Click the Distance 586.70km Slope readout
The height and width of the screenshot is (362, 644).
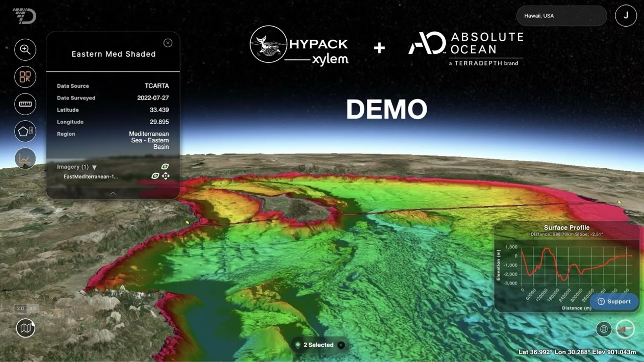567,234
